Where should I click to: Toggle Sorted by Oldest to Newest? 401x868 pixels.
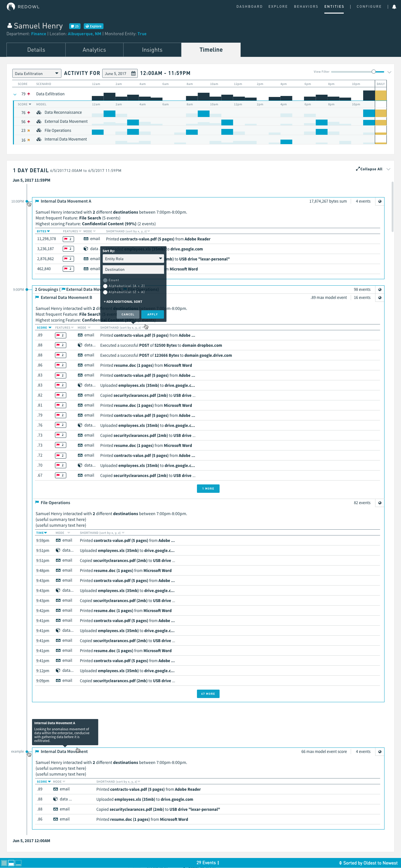click(x=368, y=863)
